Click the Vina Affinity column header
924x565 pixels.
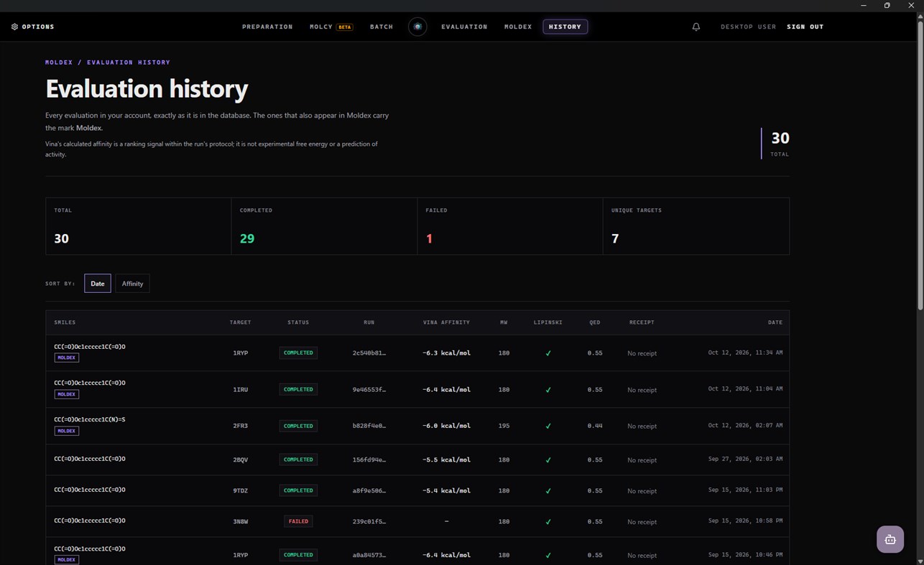pyautogui.click(x=446, y=322)
